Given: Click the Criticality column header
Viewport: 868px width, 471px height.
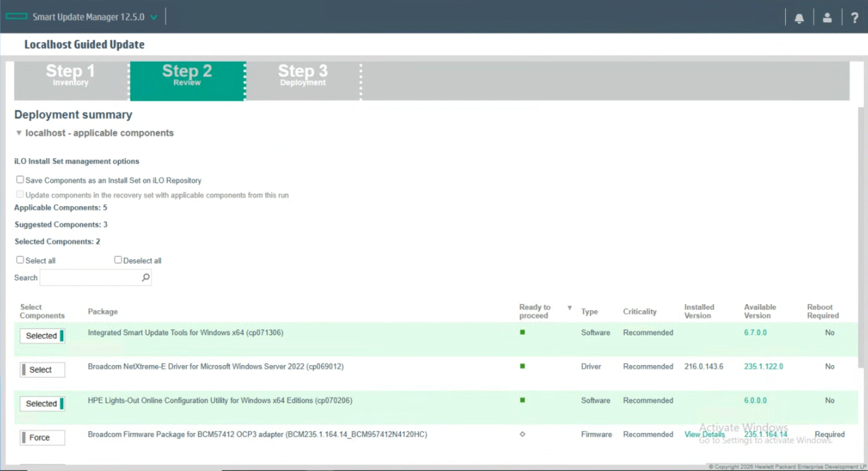Looking at the screenshot, I should (x=640, y=312).
